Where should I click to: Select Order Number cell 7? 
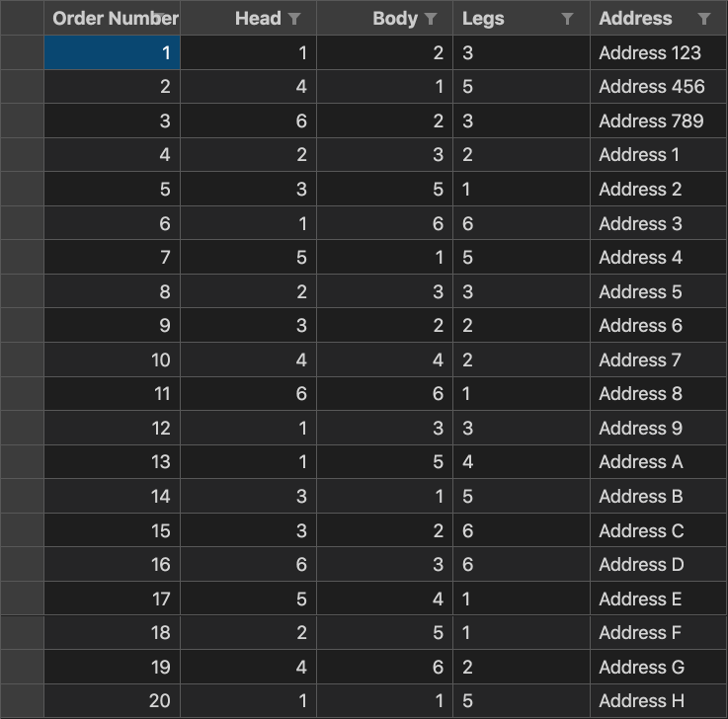point(113,257)
